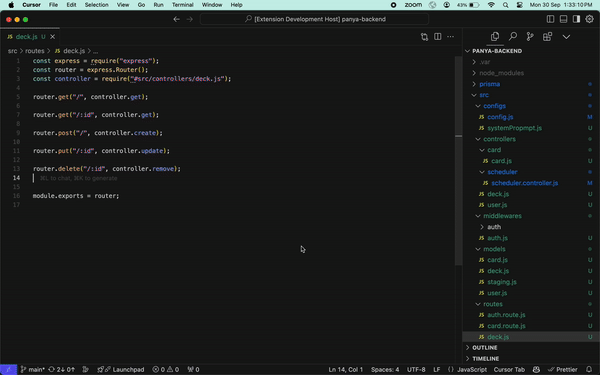Open macOS Spotlight search icon
The image size is (600, 375).
click(506, 5)
